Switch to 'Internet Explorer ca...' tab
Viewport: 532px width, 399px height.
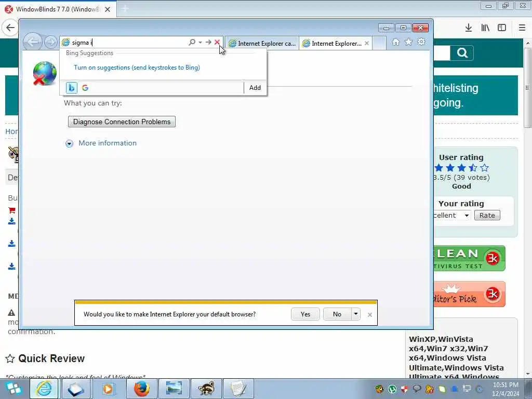pos(262,44)
